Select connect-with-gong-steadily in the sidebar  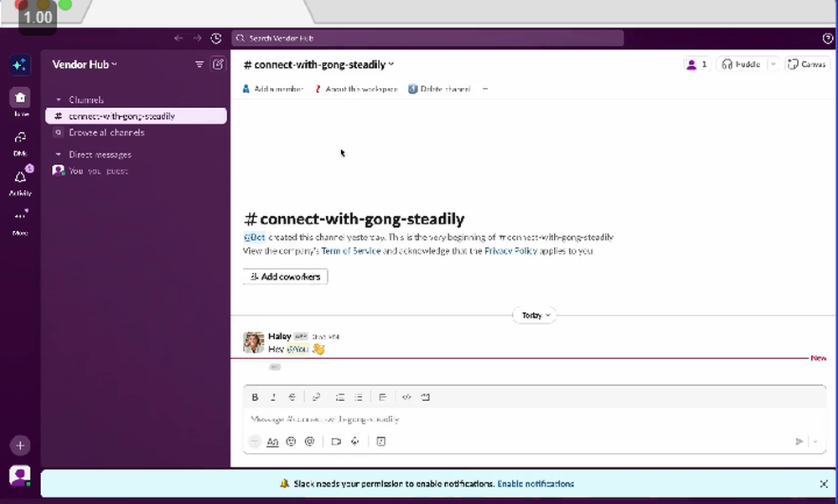136,116
